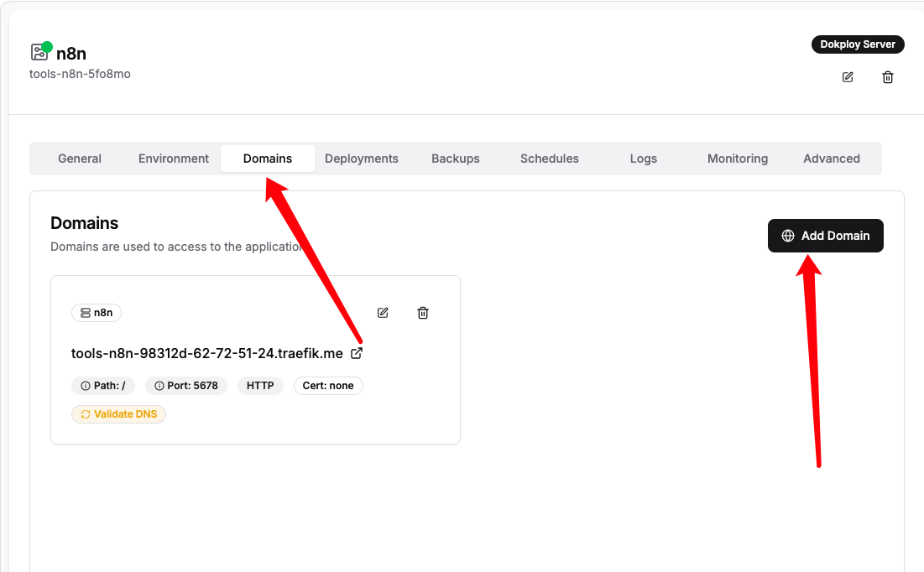Click the Add Domain button
Screen dimensions: 924x572
pyautogui.click(x=825, y=236)
